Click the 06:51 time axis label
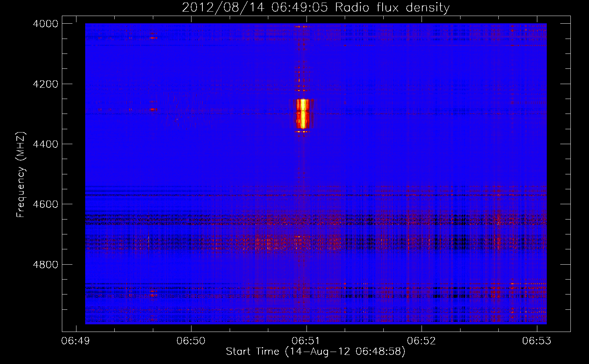 pos(306,341)
